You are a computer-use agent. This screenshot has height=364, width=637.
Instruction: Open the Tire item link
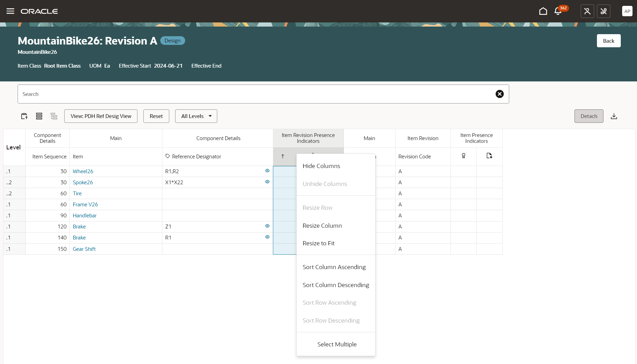77,193
